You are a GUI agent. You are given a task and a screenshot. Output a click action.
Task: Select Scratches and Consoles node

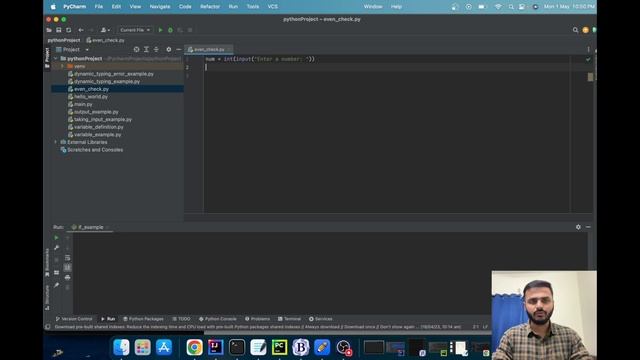(95, 150)
